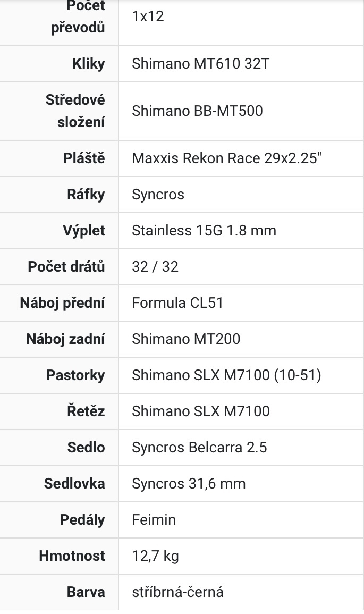Screen dimensions: 364x614
Task: Click the stříbrná-černá color value
Action: [177, 592]
